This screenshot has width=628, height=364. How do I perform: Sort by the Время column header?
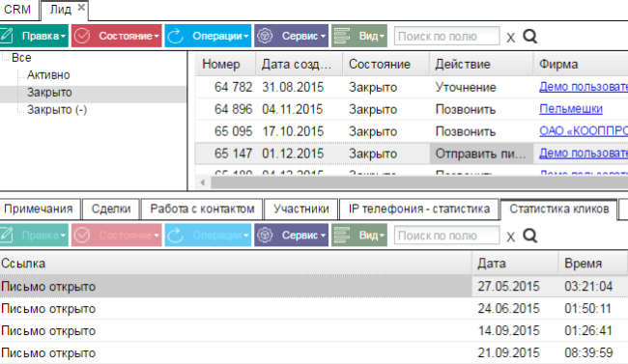click(x=592, y=264)
